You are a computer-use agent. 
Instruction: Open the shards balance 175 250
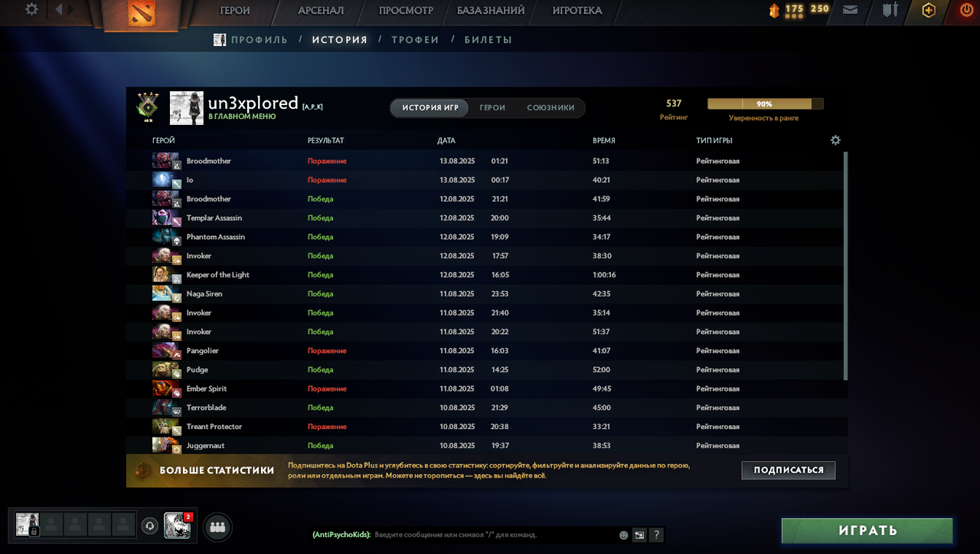(799, 10)
